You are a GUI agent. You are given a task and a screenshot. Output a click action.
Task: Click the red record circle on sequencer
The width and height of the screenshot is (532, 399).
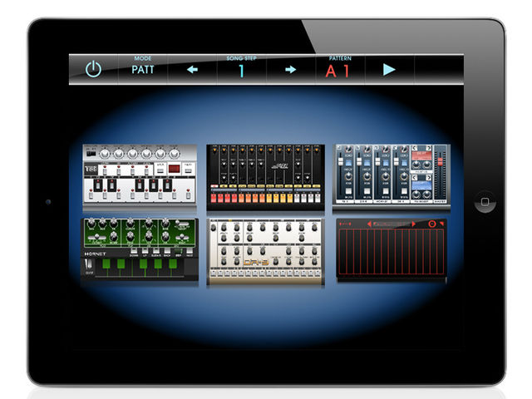coord(432,224)
